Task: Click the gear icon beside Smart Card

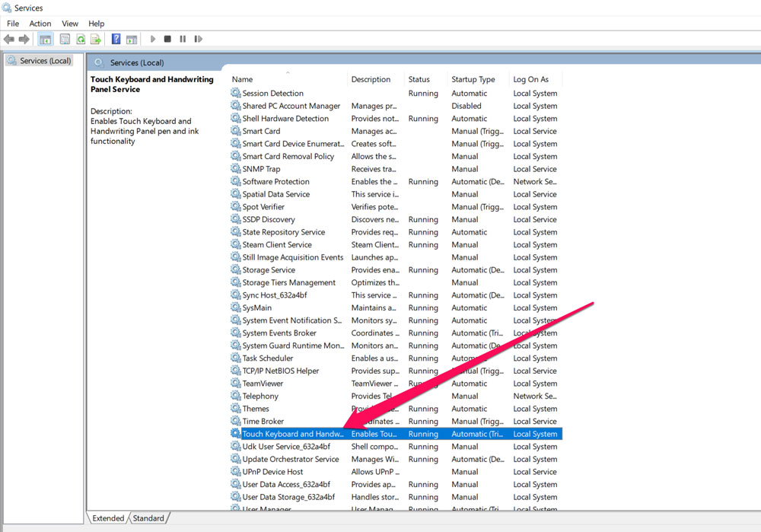Action: click(x=236, y=131)
